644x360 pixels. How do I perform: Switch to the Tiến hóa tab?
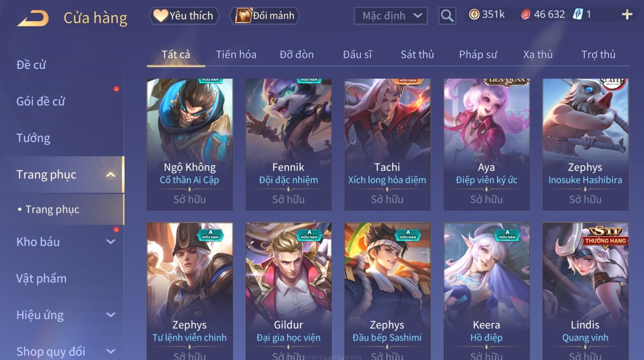click(x=236, y=54)
